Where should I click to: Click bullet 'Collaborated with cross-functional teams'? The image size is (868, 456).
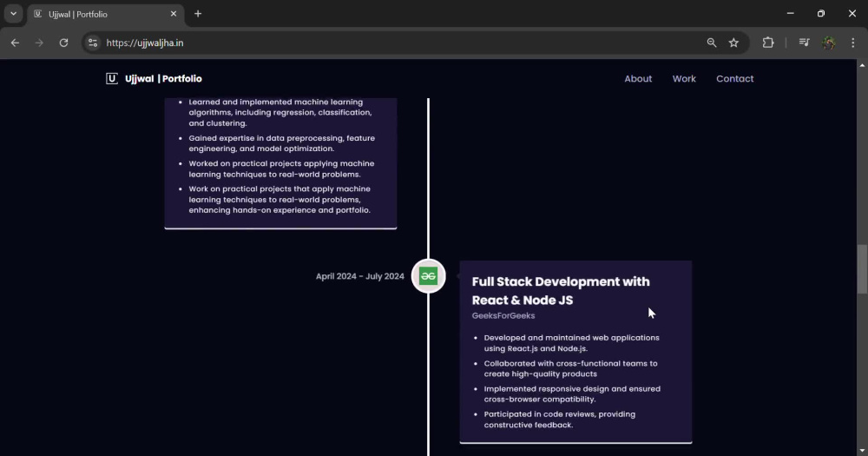tap(571, 368)
